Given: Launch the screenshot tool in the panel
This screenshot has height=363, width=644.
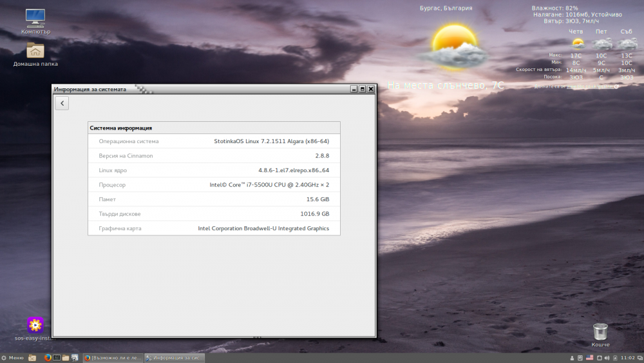Looking at the screenshot, I should 74,358.
